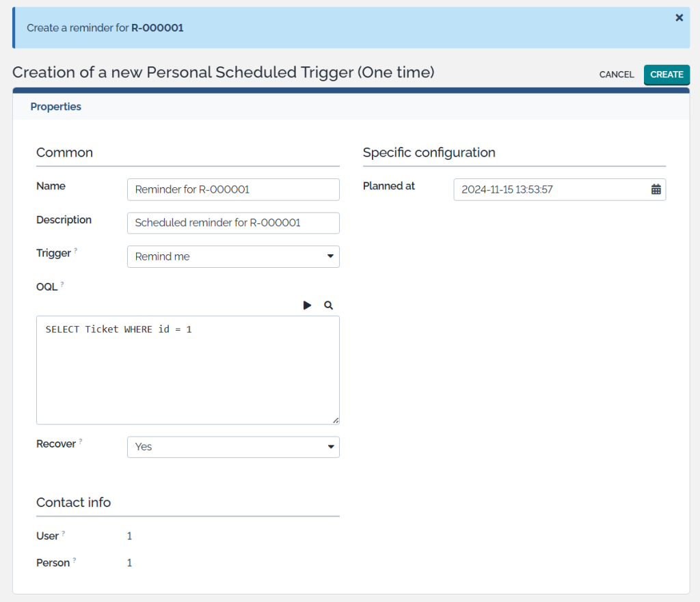Click the run OQL query play icon
Image resolution: width=700 pixels, height=602 pixels.
pyautogui.click(x=307, y=305)
